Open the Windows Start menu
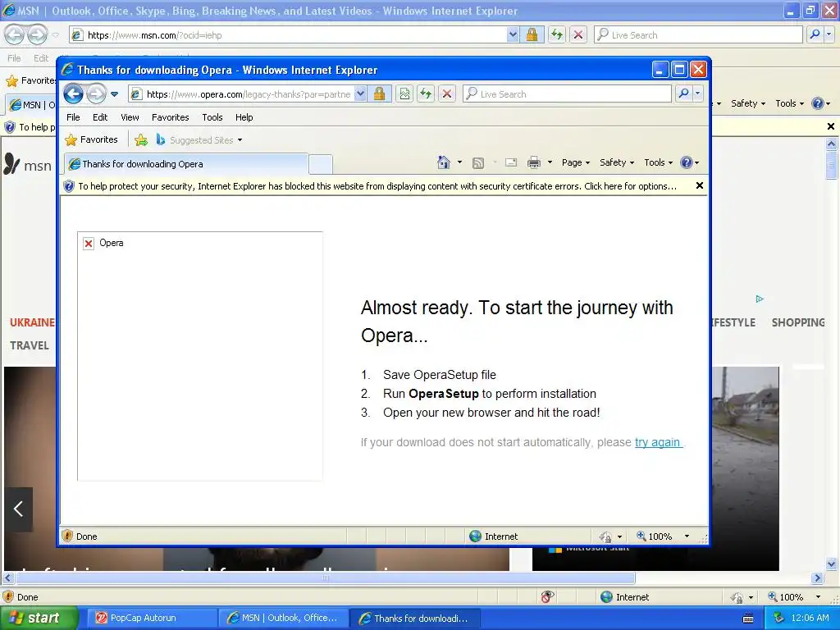The width and height of the screenshot is (840, 630). 39,618
